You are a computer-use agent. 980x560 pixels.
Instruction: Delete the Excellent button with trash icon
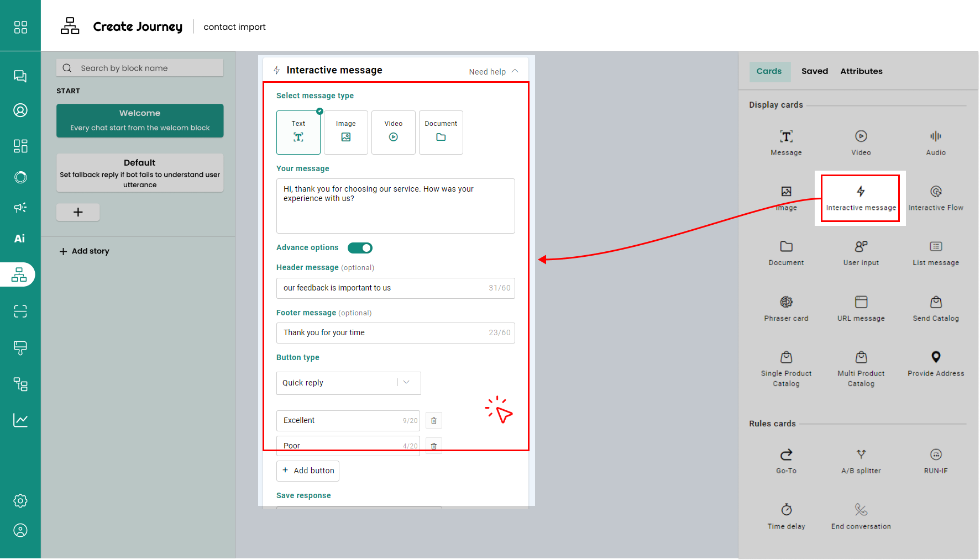pos(434,421)
